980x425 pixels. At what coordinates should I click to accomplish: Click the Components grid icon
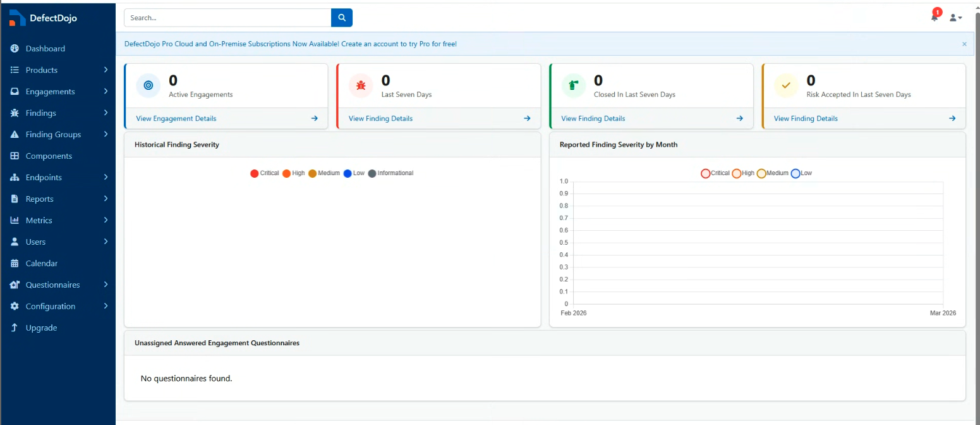[14, 156]
